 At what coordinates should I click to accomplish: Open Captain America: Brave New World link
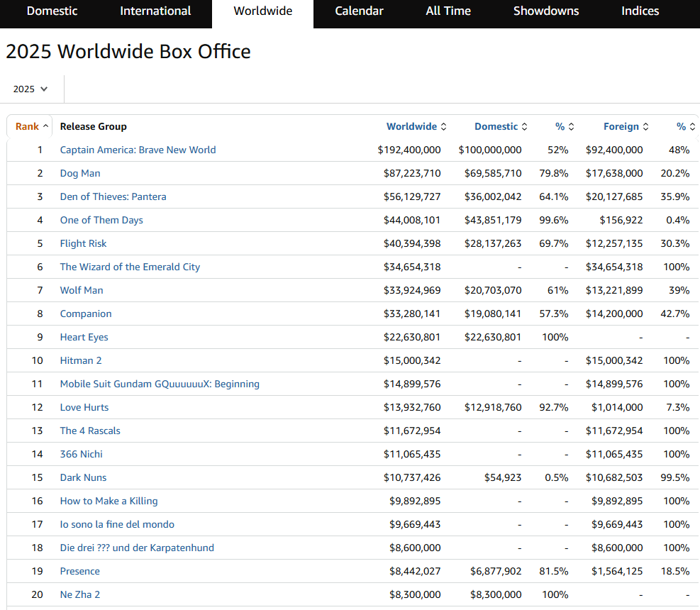tap(138, 150)
